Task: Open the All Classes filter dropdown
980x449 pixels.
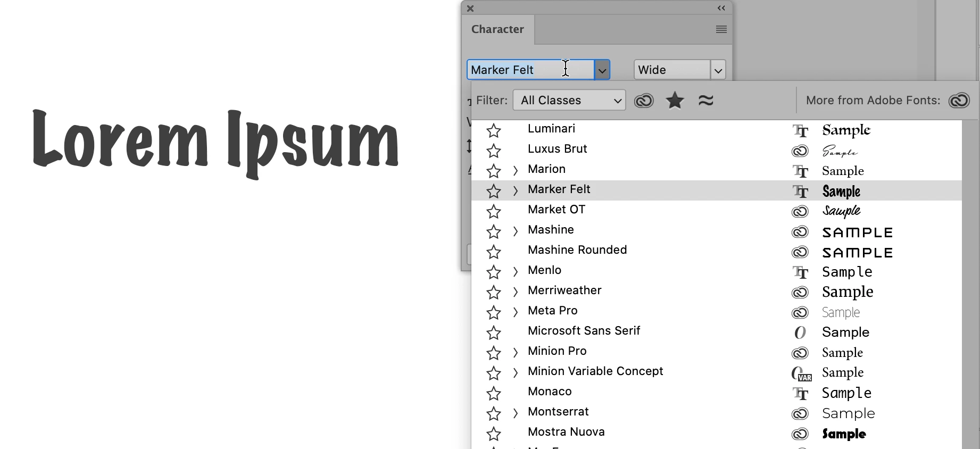Action: pyautogui.click(x=569, y=100)
